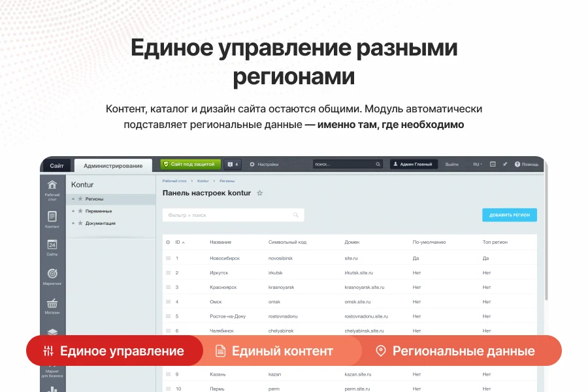Open the row menu for Омск

click(169, 302)
